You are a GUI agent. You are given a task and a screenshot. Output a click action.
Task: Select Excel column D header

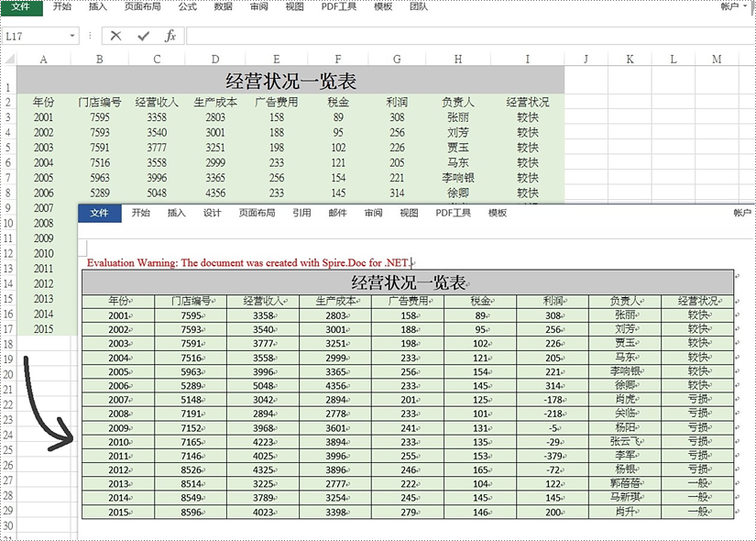coord(215,60)
